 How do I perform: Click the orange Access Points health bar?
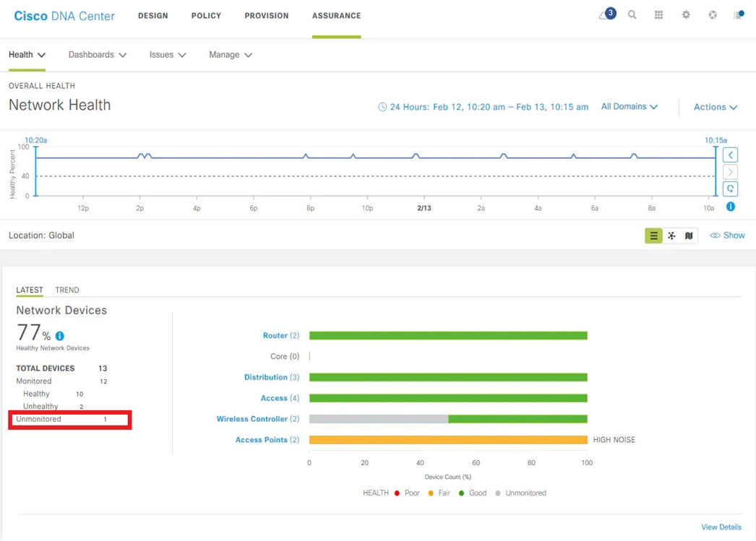448,440
